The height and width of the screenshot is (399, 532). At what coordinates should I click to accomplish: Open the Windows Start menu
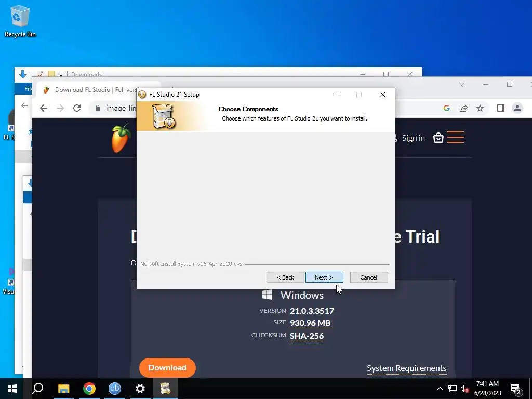12,389
